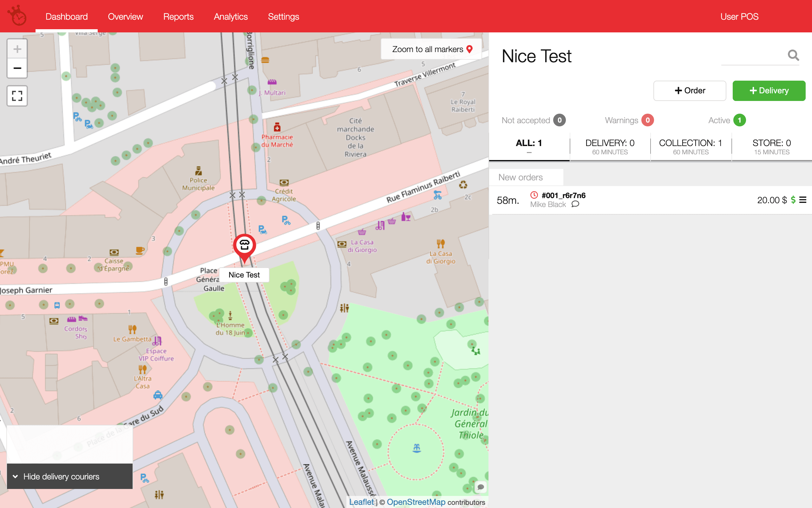Filter by Not accepted orders

[534, 120]
